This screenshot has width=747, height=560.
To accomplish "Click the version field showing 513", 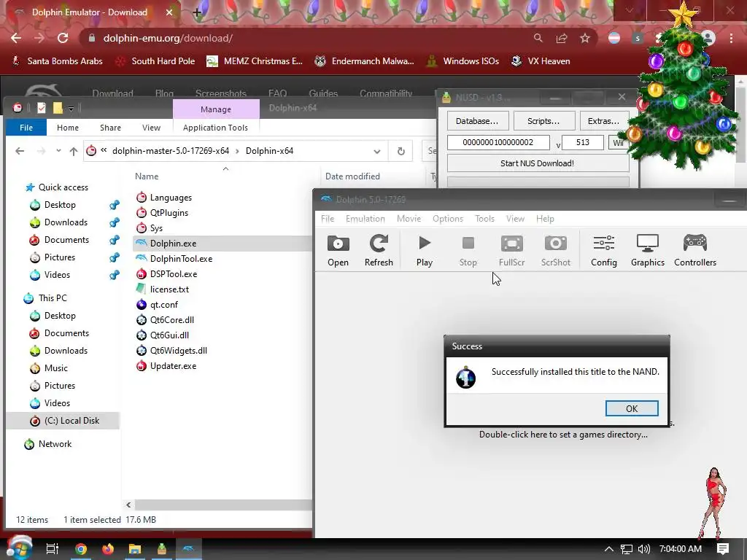I will [583, 142].
